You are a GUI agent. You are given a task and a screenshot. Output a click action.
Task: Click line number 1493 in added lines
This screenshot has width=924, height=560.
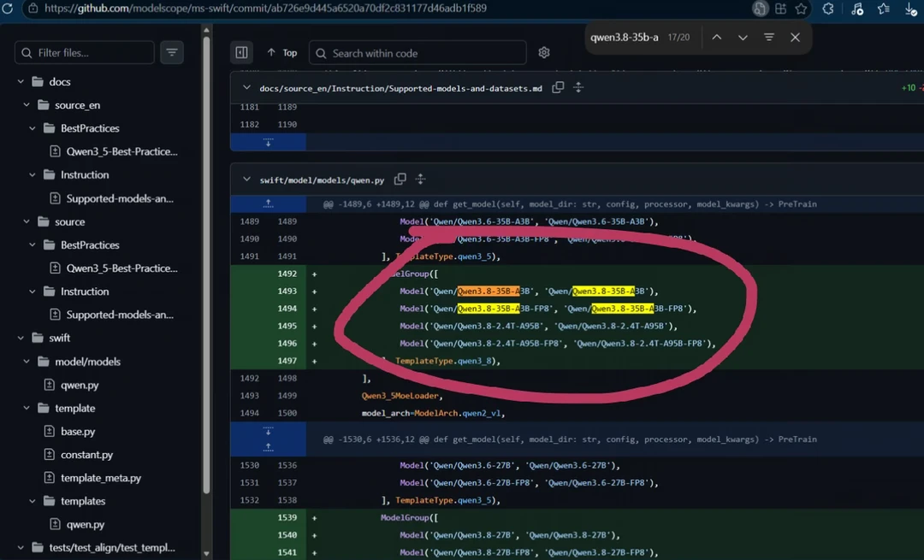(287, 291)
